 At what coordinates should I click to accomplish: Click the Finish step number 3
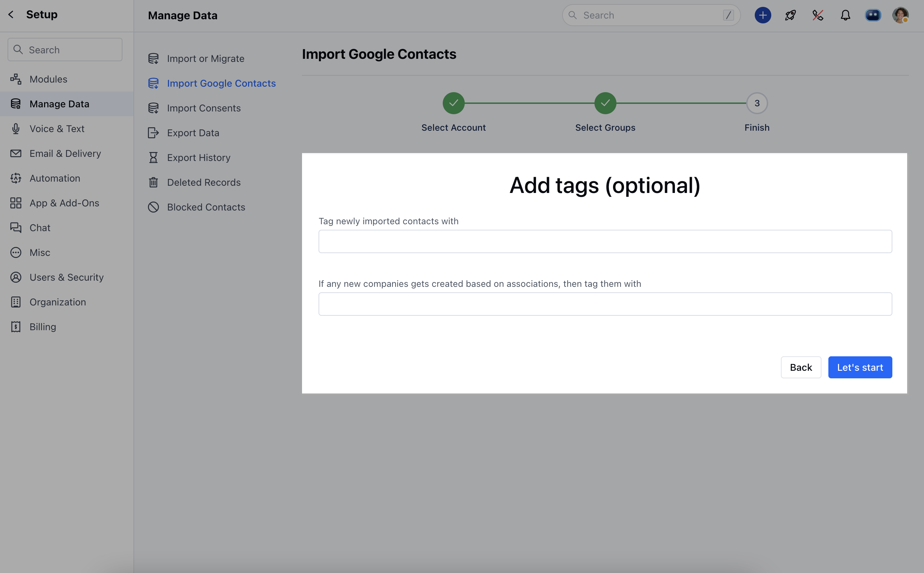756,103
